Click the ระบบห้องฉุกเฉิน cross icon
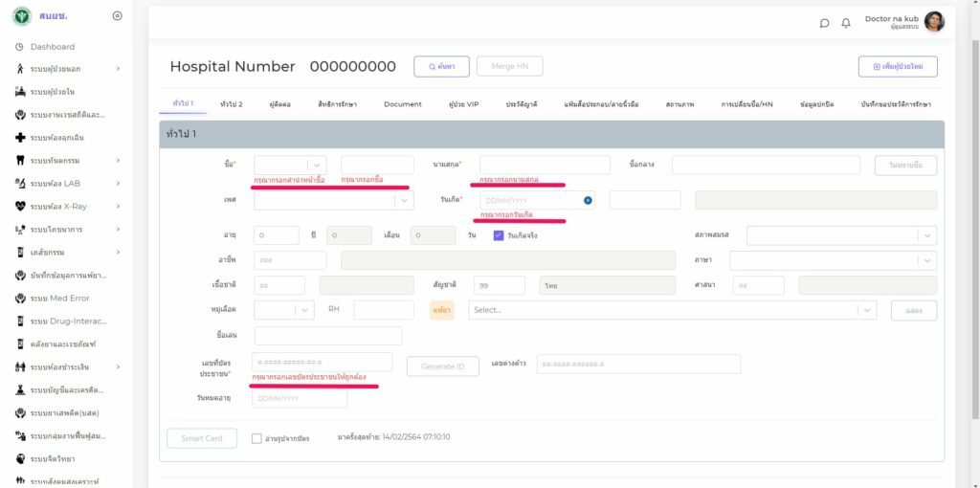980x488 pixels. pyautogui.click(x=20, y=138)
